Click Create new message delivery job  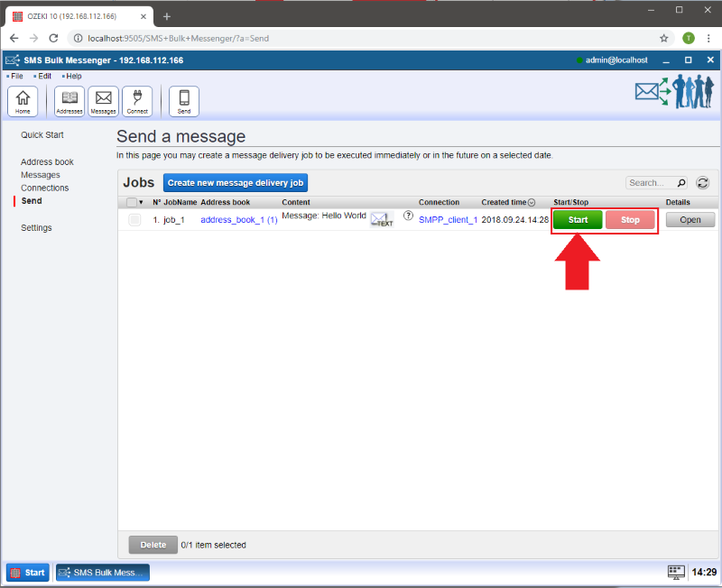pos(236,183)
